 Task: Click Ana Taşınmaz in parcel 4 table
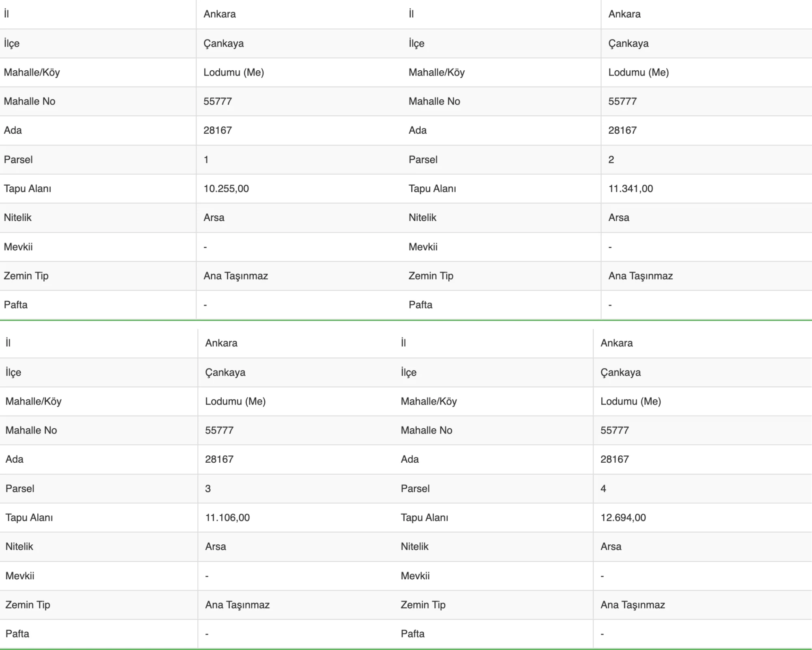point(633,605)
